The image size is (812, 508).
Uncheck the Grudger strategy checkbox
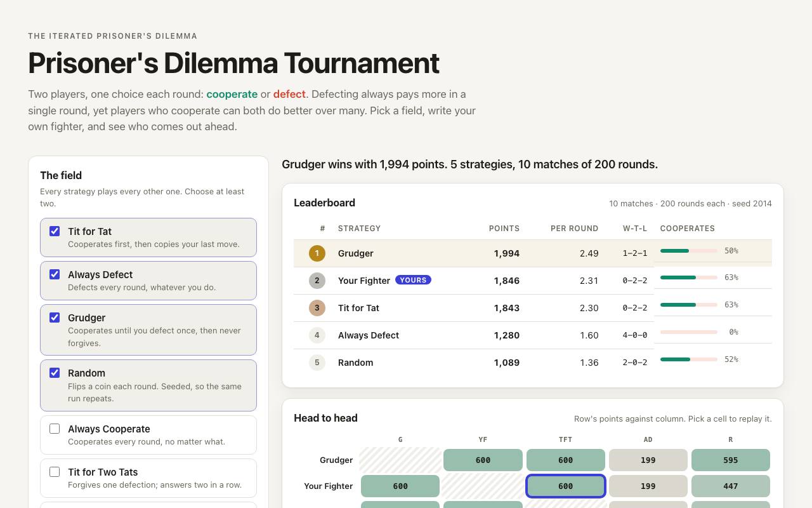click(55, 317)
